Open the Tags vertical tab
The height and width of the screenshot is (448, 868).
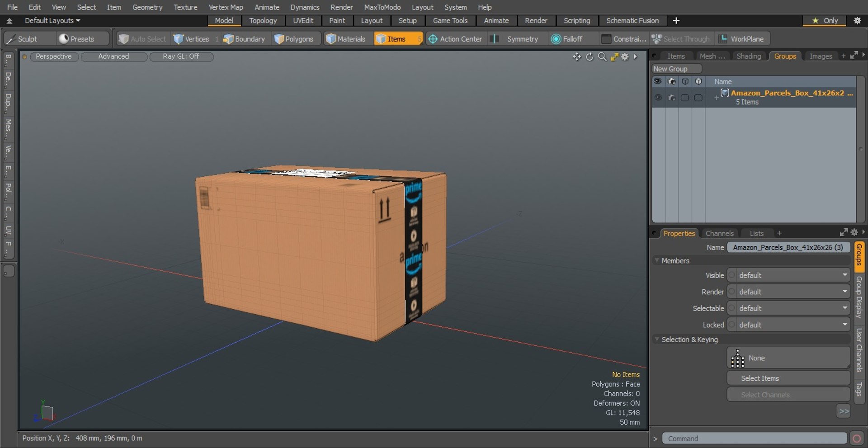[859, 389]
